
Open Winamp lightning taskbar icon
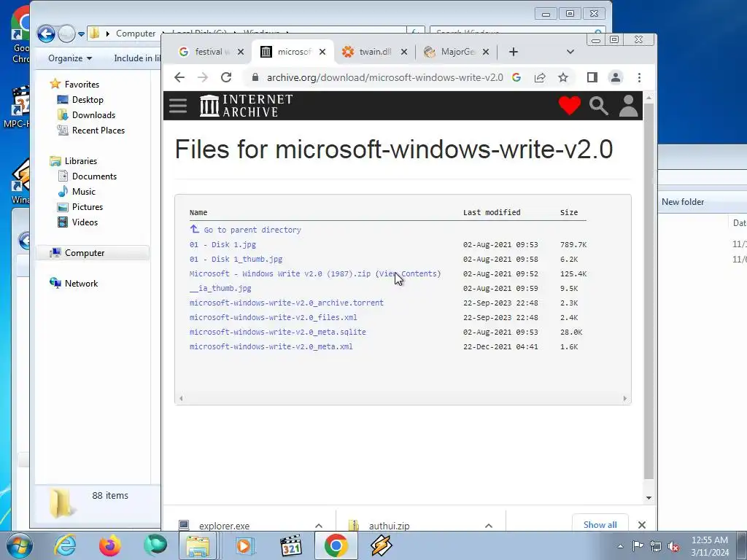coord(381,545)
